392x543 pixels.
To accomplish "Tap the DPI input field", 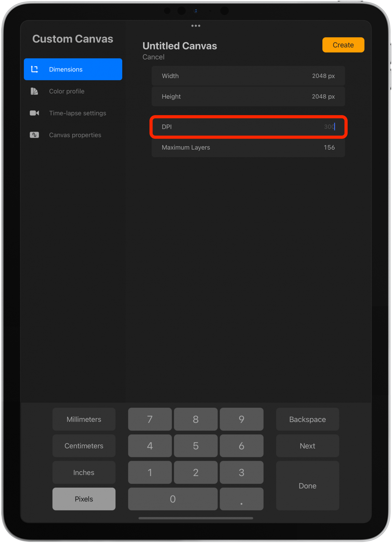I will point(248,127).
